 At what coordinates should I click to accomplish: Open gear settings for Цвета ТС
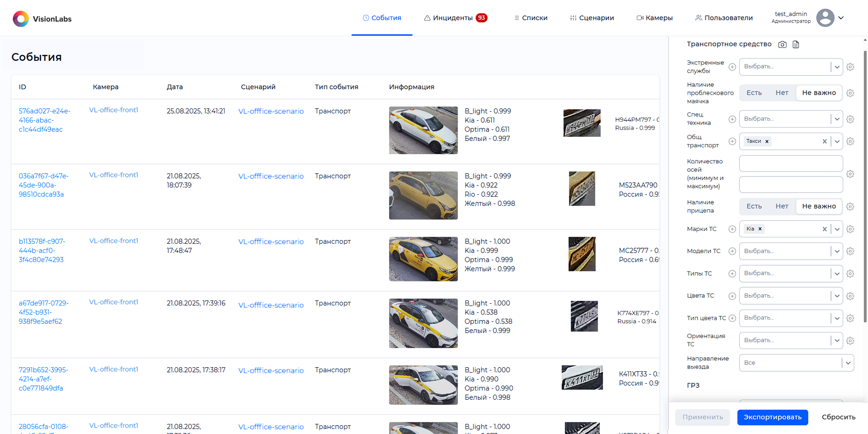[850, 296]
